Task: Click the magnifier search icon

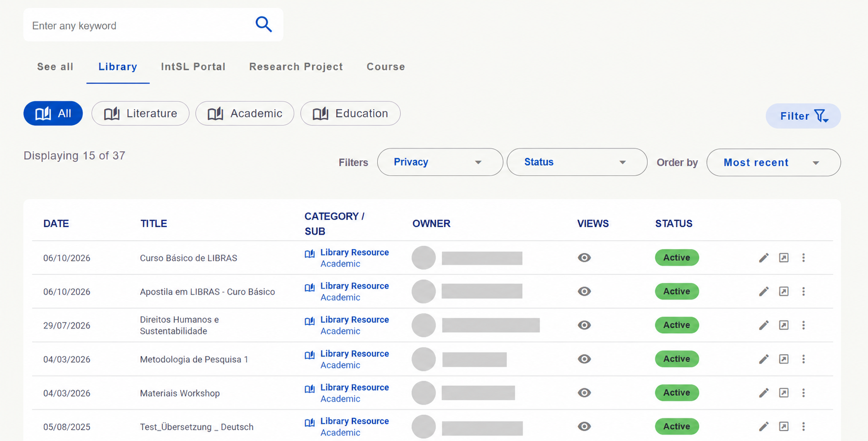Action: pyautogui.click(x=264, y=24)
